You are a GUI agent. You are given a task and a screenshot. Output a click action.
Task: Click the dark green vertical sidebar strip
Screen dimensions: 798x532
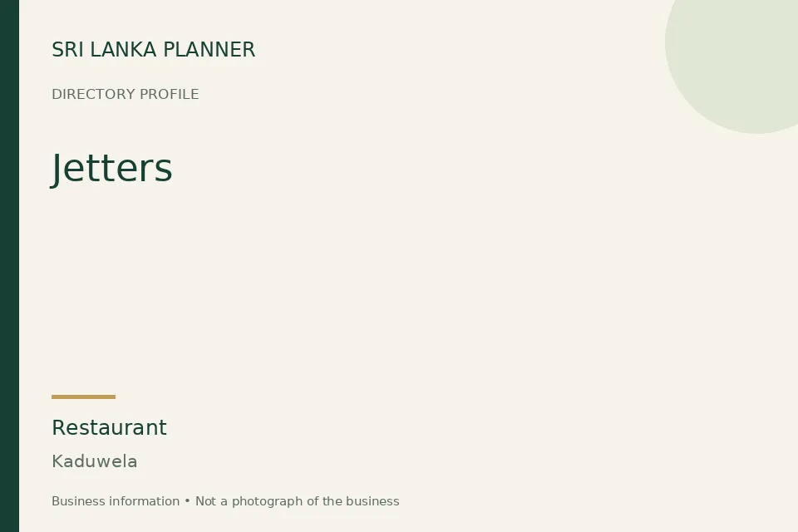point(9,266)
